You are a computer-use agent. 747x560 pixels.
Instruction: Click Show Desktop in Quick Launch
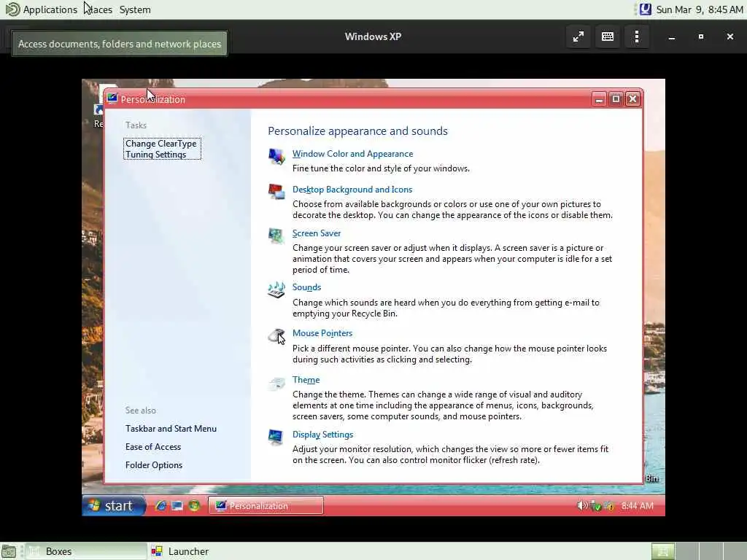[x=177, y=506]
